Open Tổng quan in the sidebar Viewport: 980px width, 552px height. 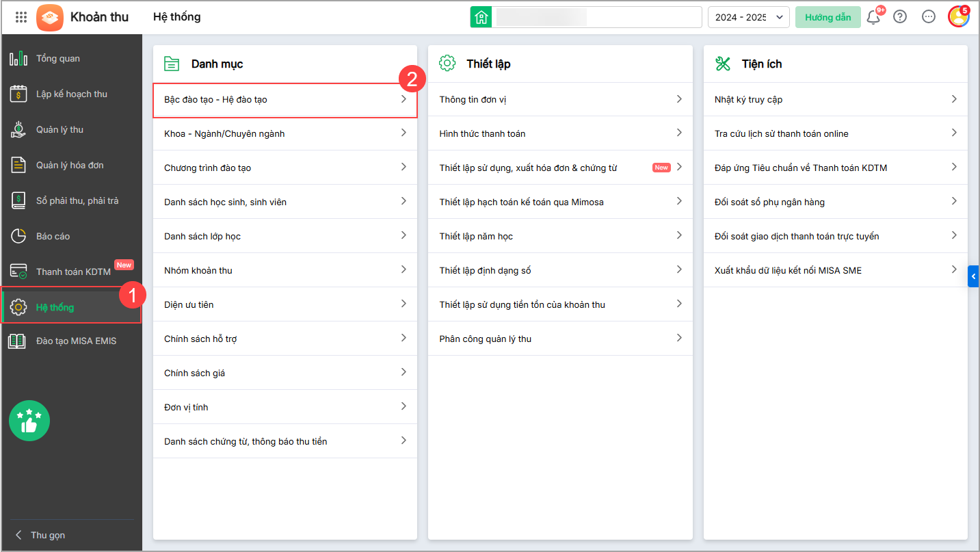click(57, 58)
